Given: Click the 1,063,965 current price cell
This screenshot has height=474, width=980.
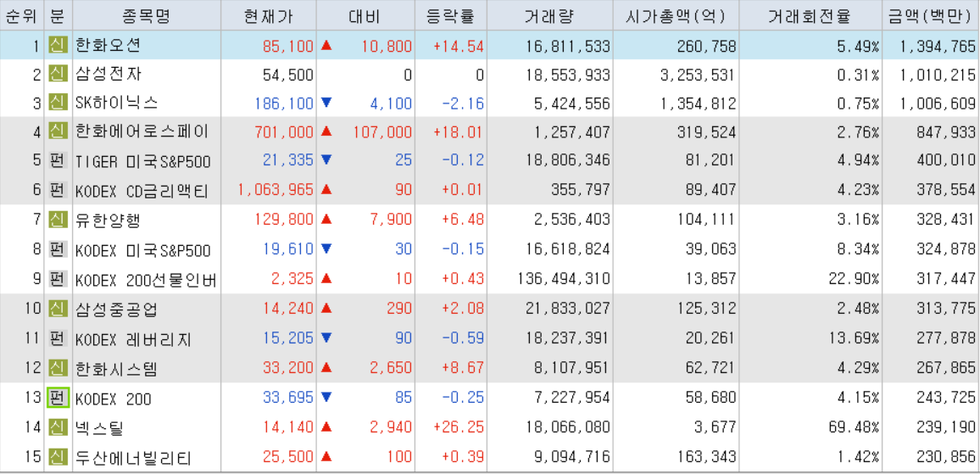Looking at the screenshot, I should pos(276,190).
